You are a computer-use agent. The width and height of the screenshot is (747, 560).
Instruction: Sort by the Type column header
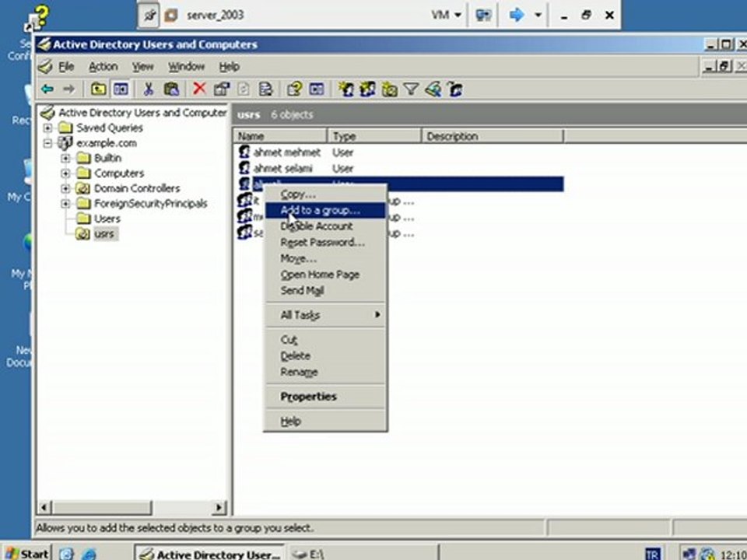pos(374,136)
